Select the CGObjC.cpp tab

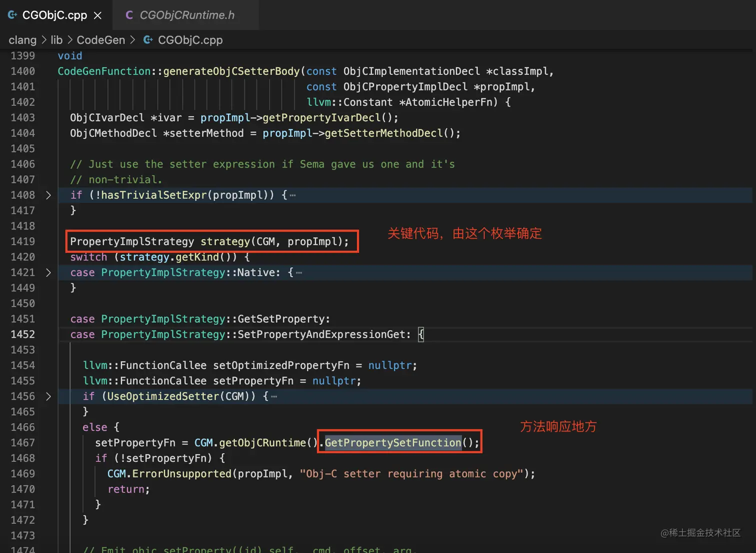(54, 15)
